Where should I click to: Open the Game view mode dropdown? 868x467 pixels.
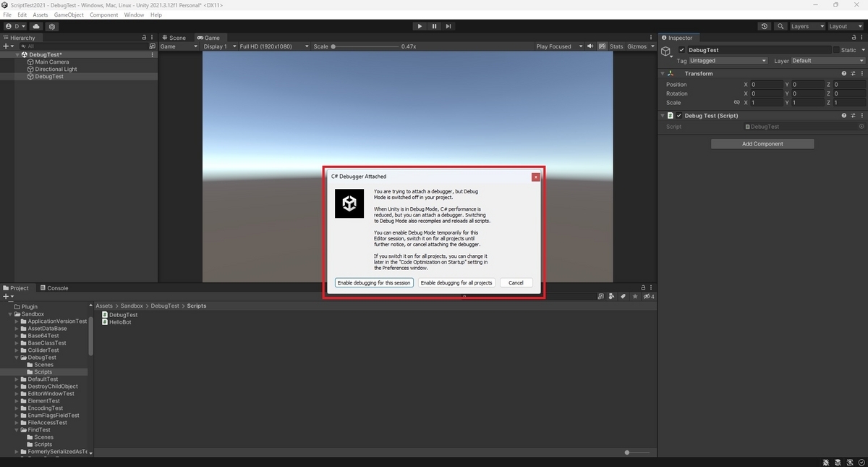point(179,46)
